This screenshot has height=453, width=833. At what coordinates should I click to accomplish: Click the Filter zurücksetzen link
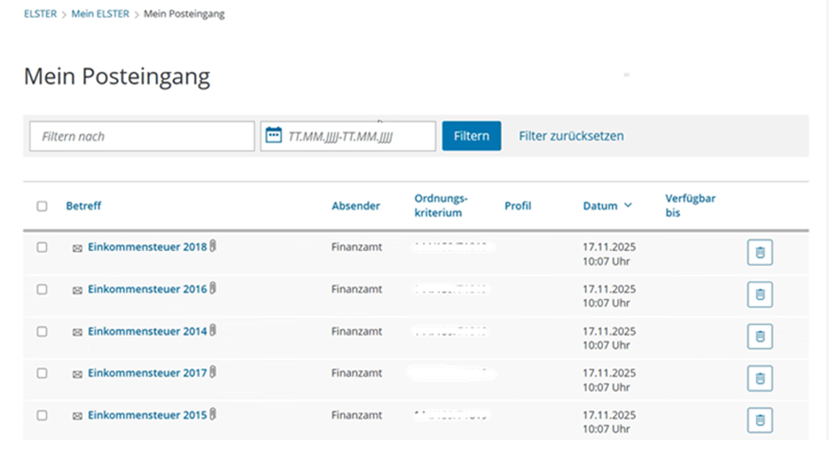coord(571,136)
